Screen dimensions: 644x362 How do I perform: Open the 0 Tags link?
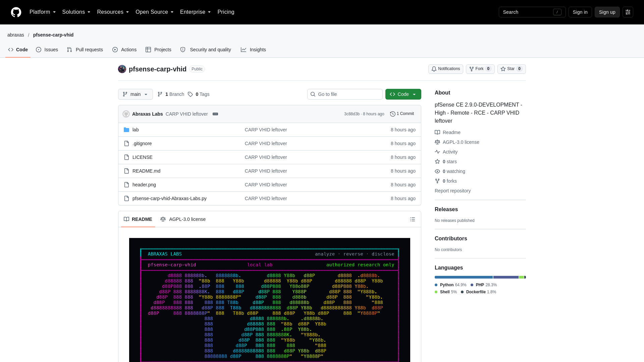click(x=199, y=94)
